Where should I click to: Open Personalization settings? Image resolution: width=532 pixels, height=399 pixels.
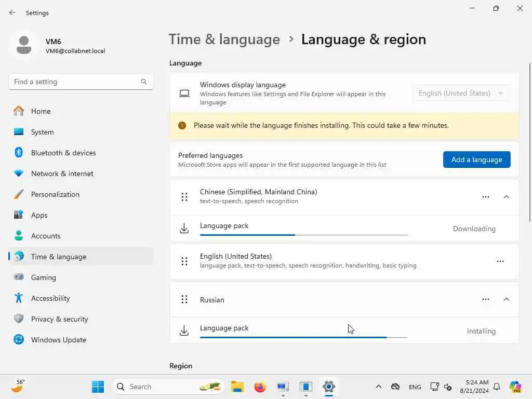pyautogui.click(x=81, y=194)
